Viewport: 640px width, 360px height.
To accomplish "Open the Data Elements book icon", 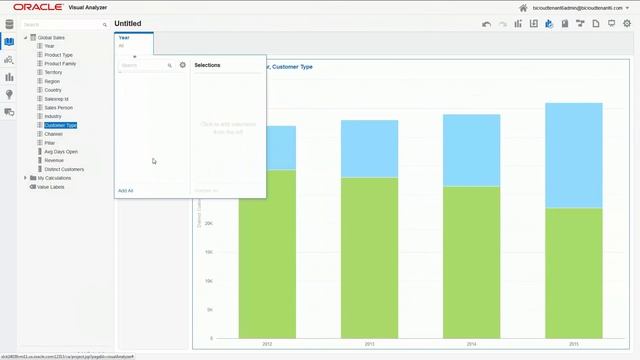I will tap(9, 42).
